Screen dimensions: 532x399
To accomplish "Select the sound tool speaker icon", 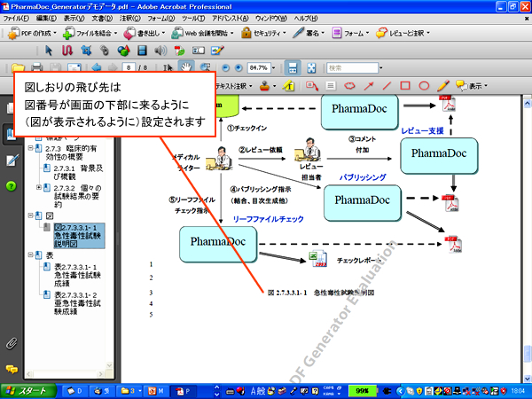I will pos(160,51).
